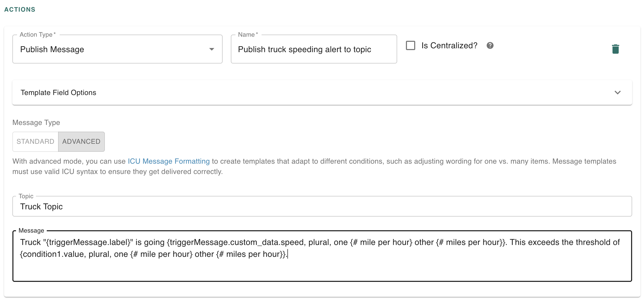Click the advanced mode description text
The width and height of the screenshot is (644, 302).
[x=387, y=162]
